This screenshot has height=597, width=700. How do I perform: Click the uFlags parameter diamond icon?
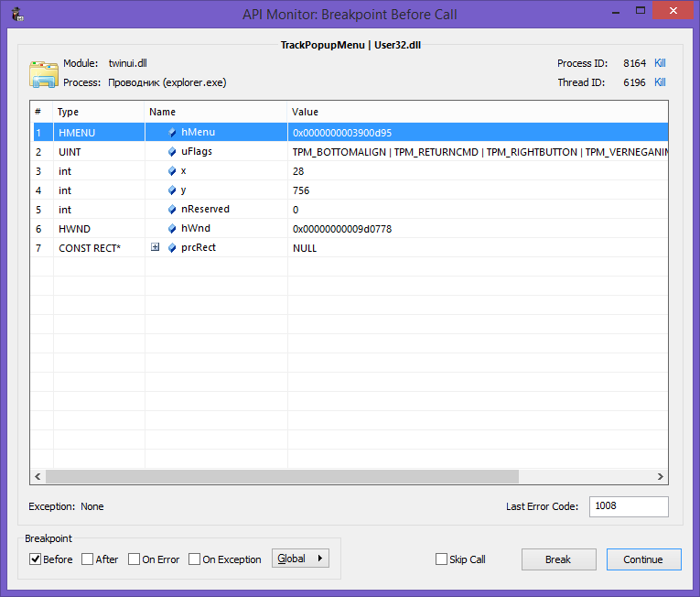(x=172, y=151)
